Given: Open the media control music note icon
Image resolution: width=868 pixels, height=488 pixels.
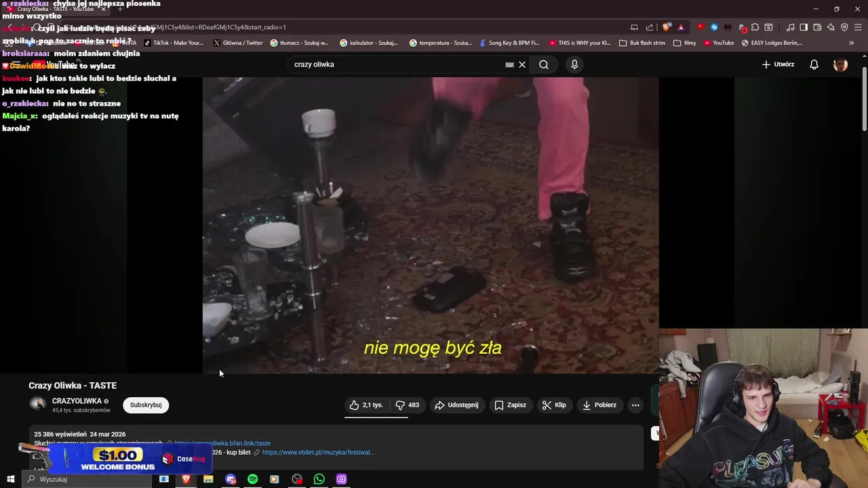Looking at the screenshot, I should pyautogui.click(x=790, y=27).
